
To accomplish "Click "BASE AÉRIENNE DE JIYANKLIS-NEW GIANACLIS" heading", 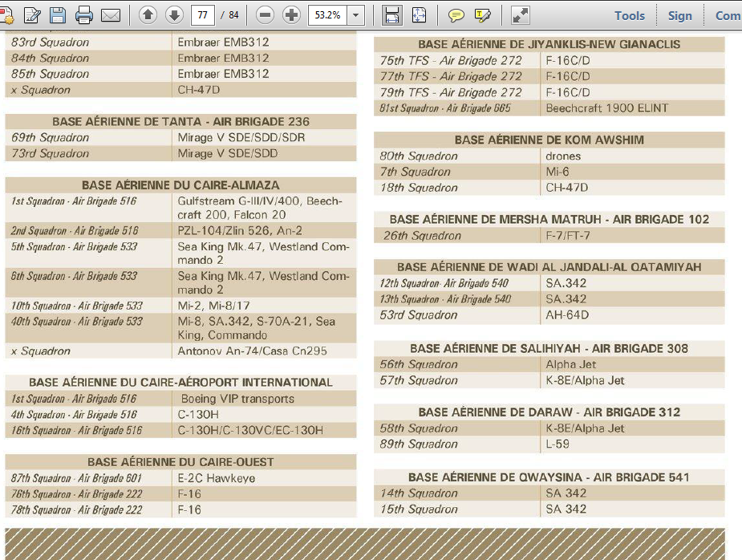I will [549, 44].
